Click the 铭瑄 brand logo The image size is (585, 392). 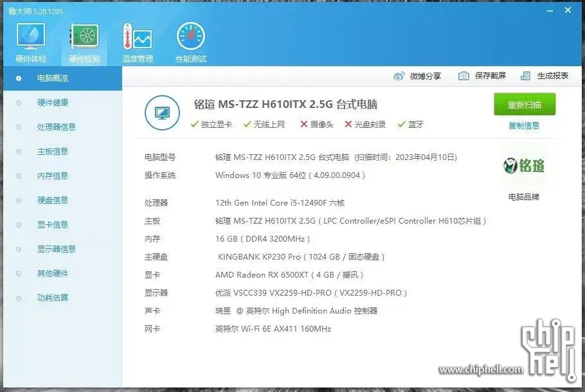point(524,165)
